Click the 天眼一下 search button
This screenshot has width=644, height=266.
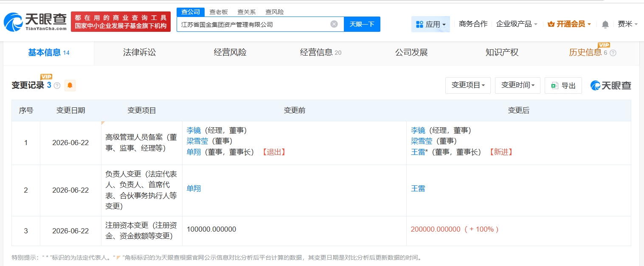click(362, 24)
